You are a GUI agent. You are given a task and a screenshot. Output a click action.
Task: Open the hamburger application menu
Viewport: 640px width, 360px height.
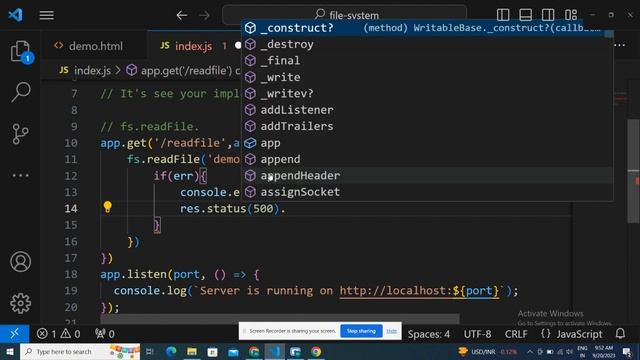click(47, 16)
